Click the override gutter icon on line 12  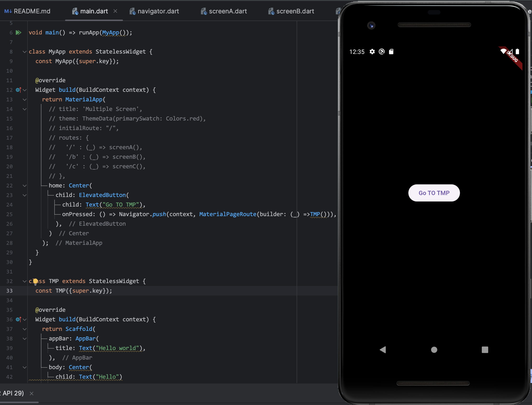pyautogui.click(x=19, y=90)
